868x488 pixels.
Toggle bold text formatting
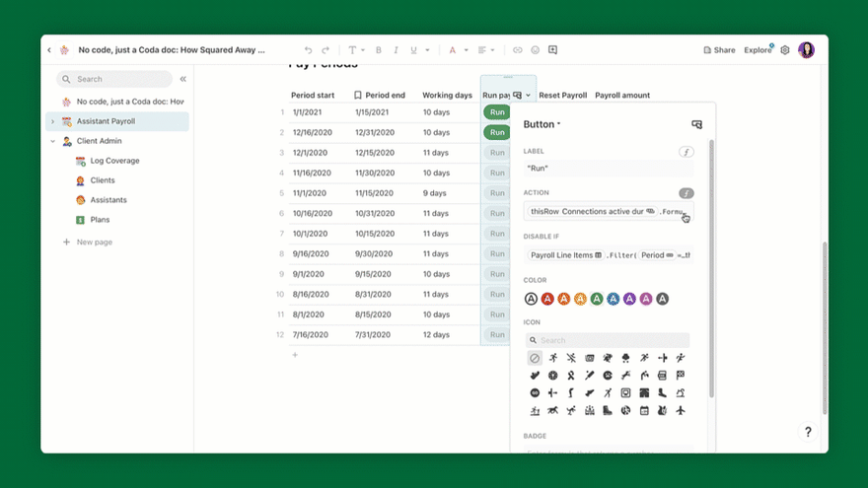coord(379,50)
